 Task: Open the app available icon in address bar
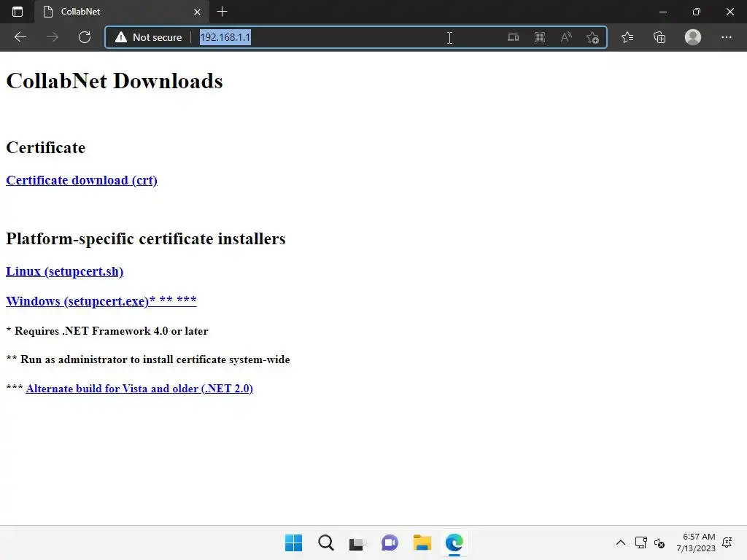[513, 37]
